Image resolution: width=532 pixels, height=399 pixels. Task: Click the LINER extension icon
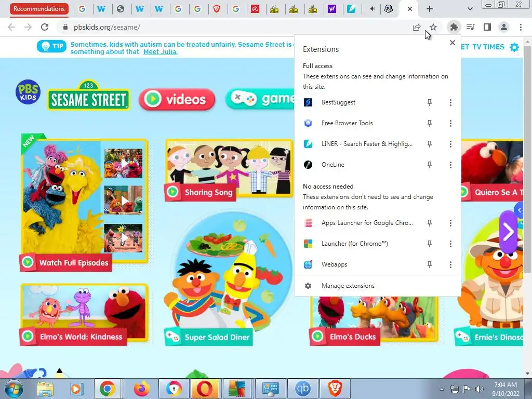point(308,144)
